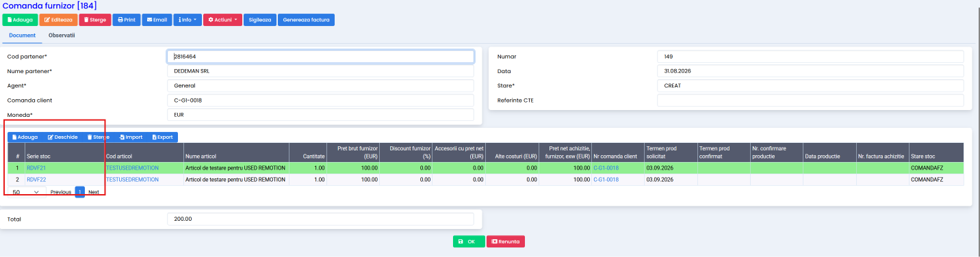Click the Data field 31.08.2026
Image resolution: width=980 pixels, height=257 pixels.
click(810, 71)
